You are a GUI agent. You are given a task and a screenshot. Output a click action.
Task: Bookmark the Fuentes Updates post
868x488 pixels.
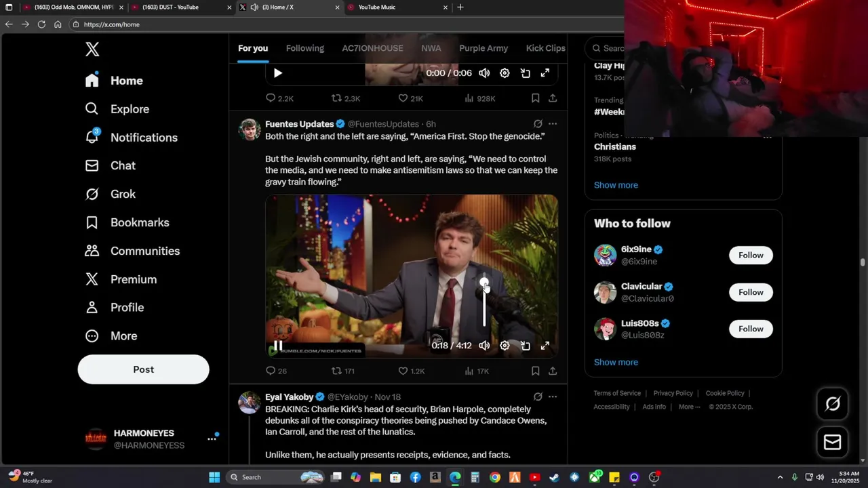click(x=535, y=371)
